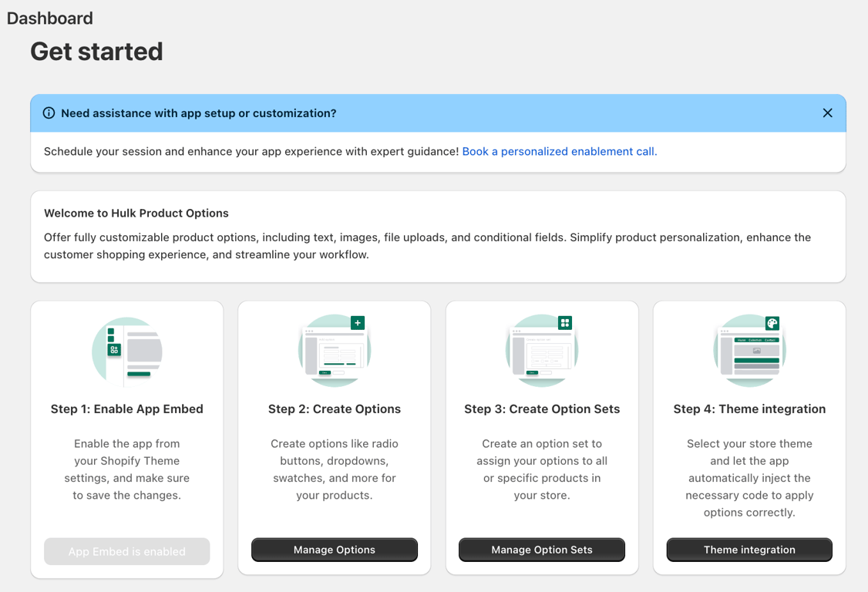Click the Step 3 Create Option Sets illustration
Viewport: 868px width, 592px height.
coord(542,351)
